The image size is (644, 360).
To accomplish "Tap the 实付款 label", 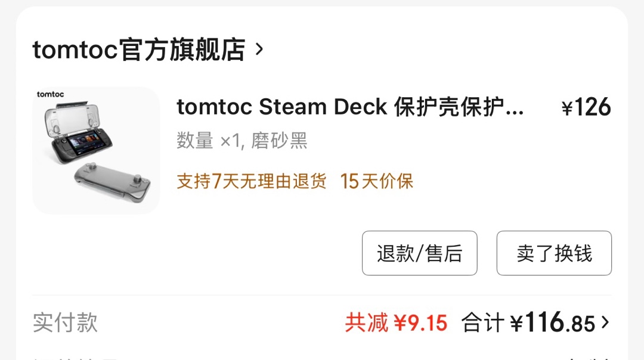I will coord(65,322).
